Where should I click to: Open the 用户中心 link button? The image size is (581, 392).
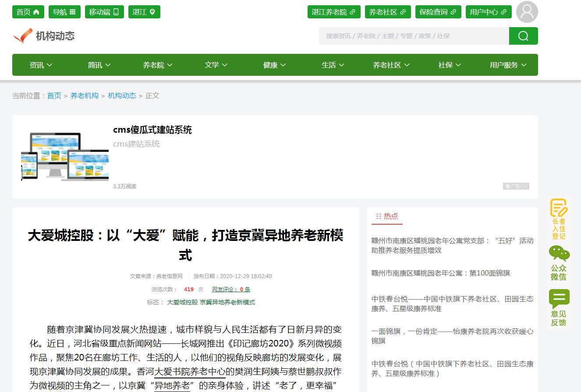(x=489, y=12)
